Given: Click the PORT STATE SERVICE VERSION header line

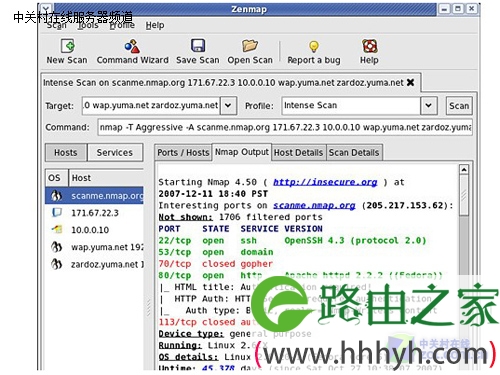Looking at the screenshot, I should [240, 229].
